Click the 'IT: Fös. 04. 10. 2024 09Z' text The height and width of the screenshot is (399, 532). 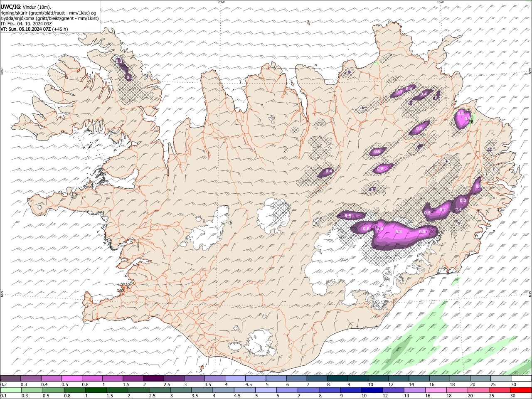click(x=26, y=24)
